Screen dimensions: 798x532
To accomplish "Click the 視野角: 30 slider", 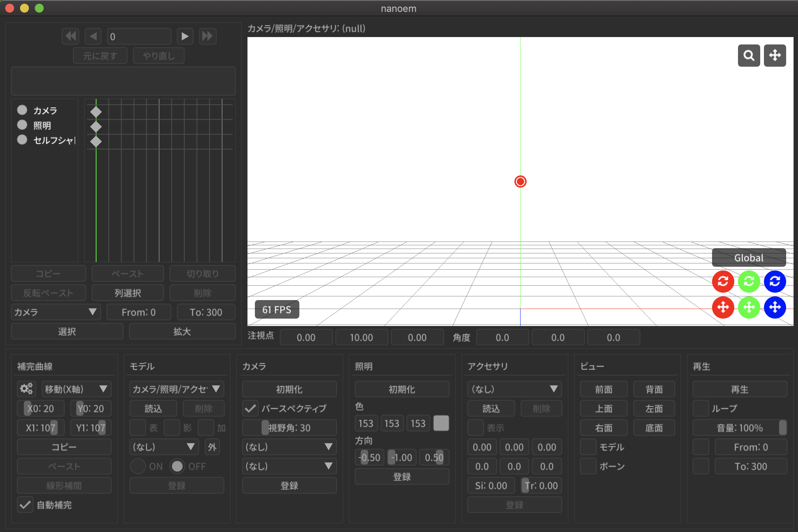I will [289, 428].
